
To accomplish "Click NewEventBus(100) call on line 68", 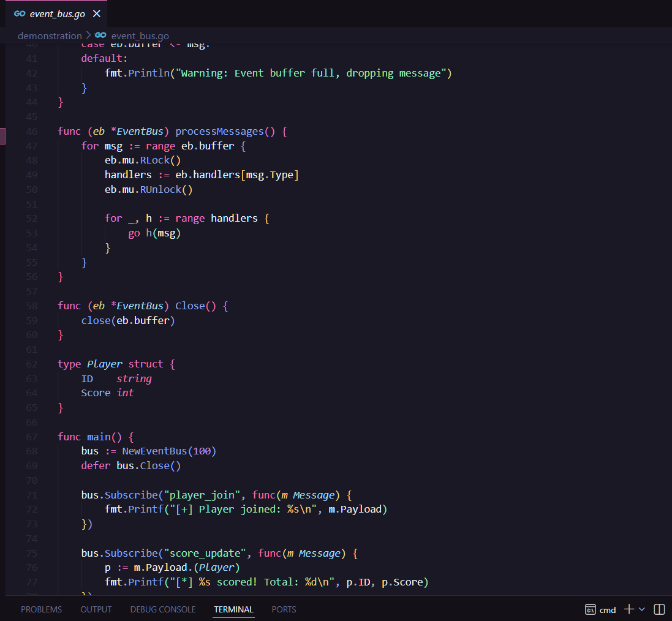I will (x=169, y=451).
